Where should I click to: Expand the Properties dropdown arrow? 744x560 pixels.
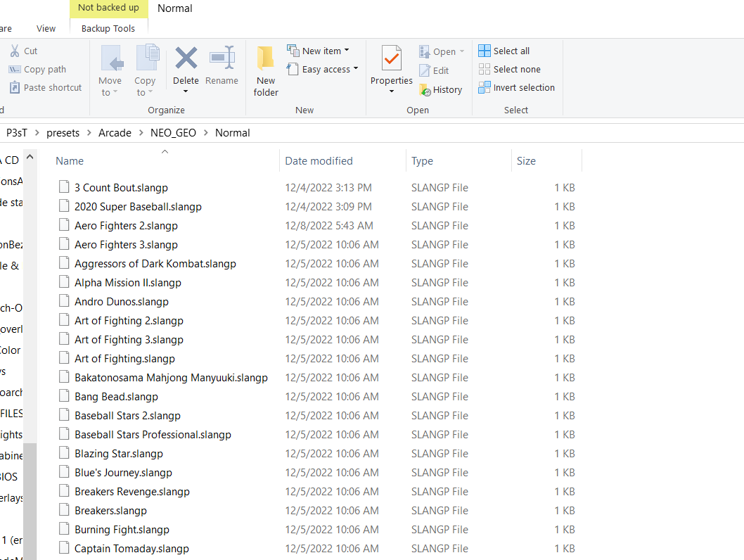click(392, 91)
